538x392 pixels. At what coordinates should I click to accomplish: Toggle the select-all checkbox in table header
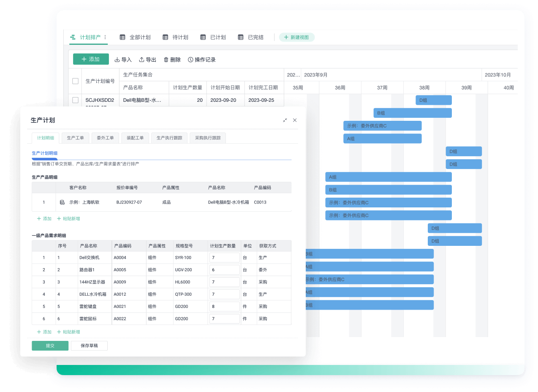75,81
